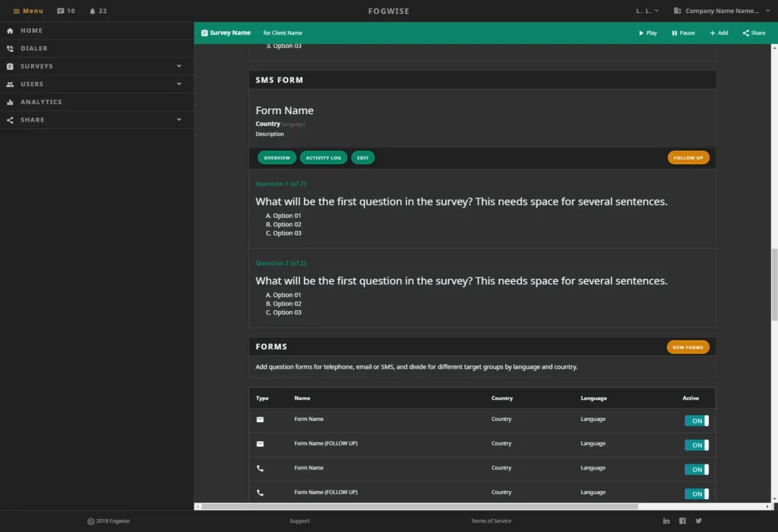Click the Share icon in the sidebar

[10, 120]
